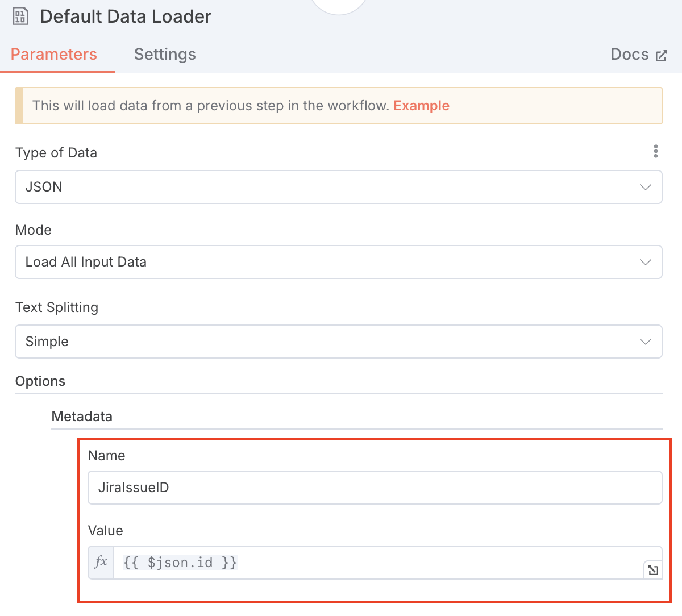Open the Type of Data dropdown

coord(338,187)
